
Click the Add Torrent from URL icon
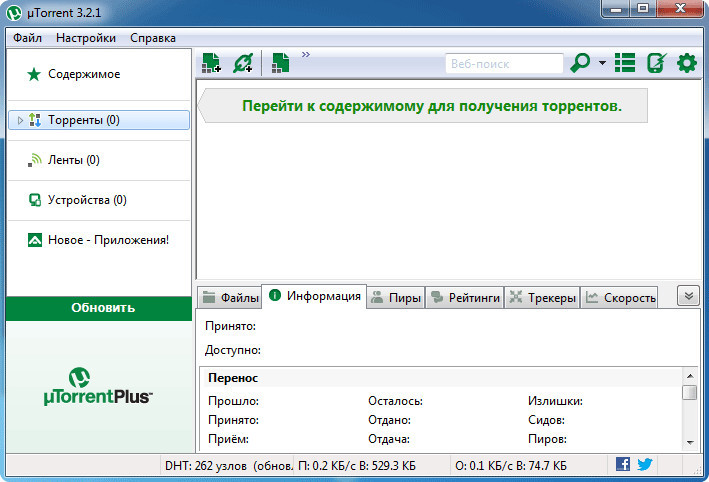[243, 63]
